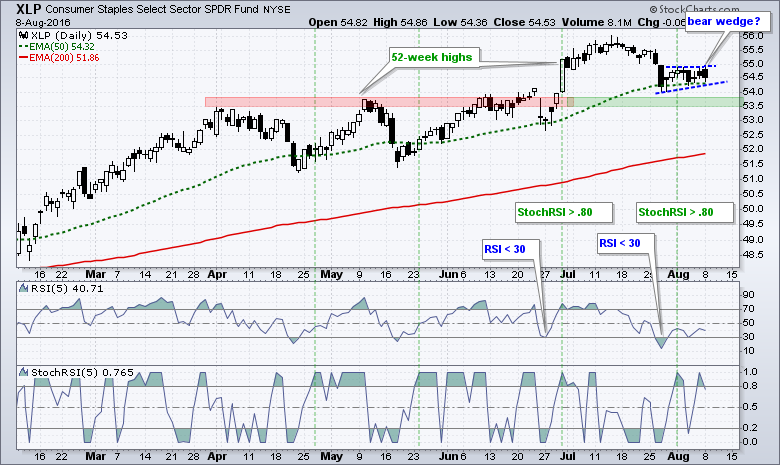Click the Consumer Staples Select Sector SPDR Fund name
This screenshot has height=465, width=780.
tap(152, 9)
